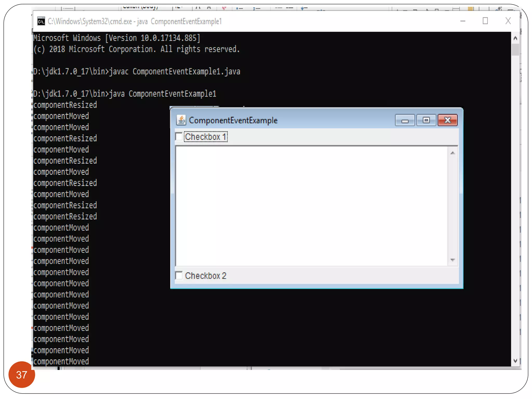The image size is (532, 399).
Task: Minimize the ComponentEventExample window
Action: (x=405, y=120)
